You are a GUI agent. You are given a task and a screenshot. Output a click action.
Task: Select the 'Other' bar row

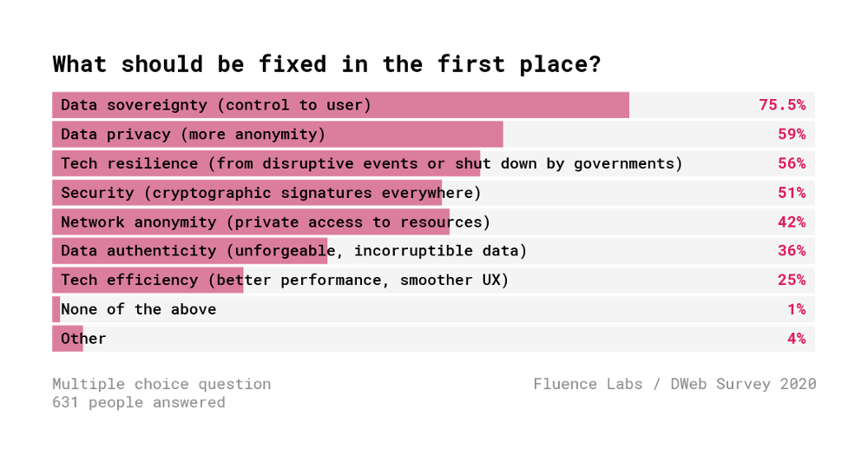pos(433,339)
